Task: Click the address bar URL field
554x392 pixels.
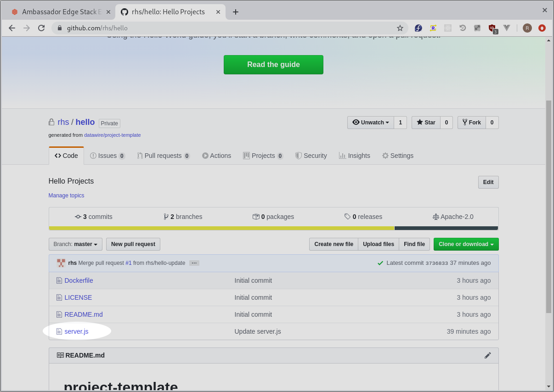Action: (230, 28)
